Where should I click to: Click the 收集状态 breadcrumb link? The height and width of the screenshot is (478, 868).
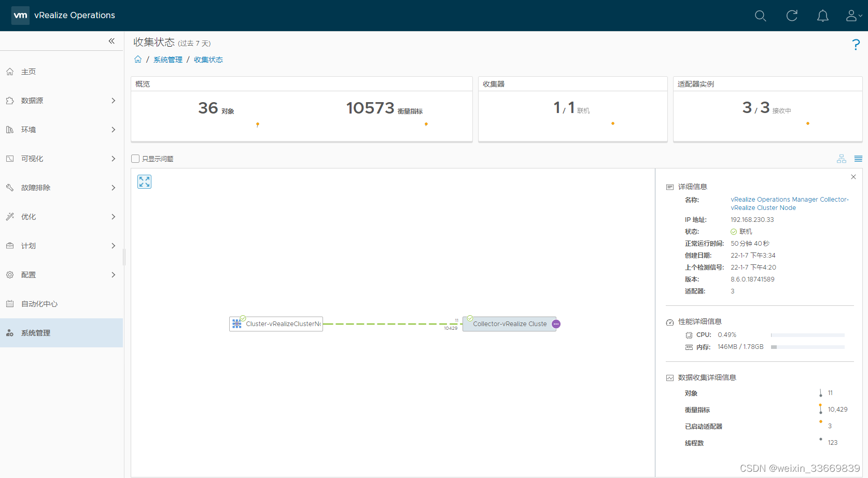tap(208, 60)
